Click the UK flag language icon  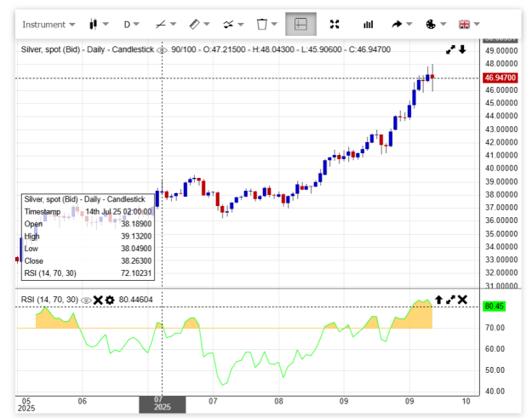click(464, 25)
